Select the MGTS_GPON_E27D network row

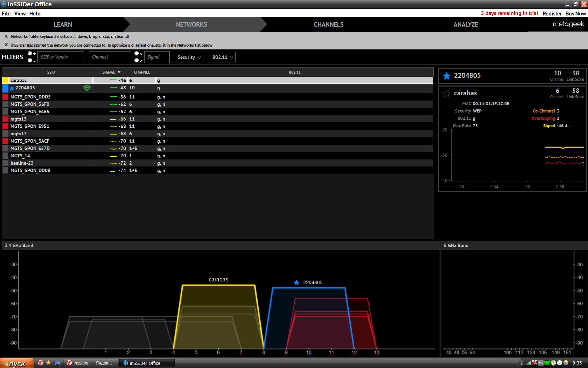(218, 148)
